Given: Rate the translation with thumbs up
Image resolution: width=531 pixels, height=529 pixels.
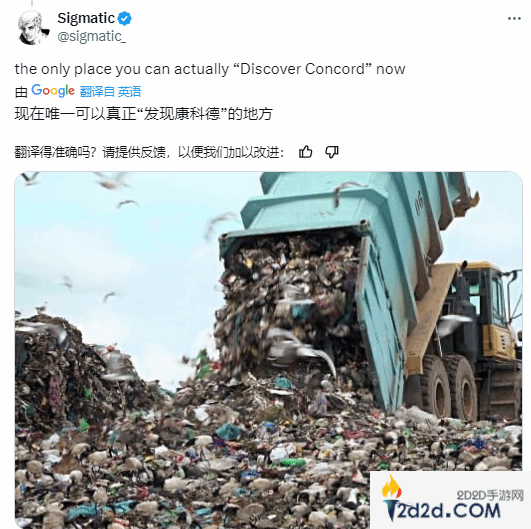Looking at the screenshot, I should (305, 152).
